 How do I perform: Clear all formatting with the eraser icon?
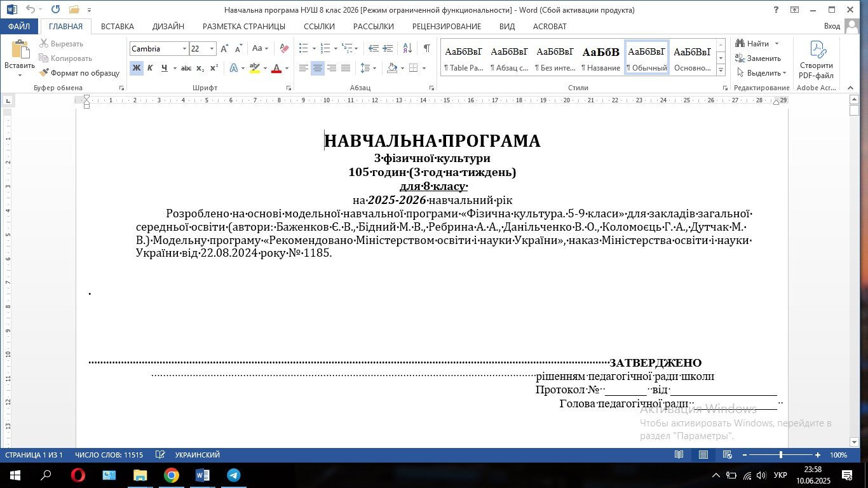pyautogui.click(x=284, y=48)
